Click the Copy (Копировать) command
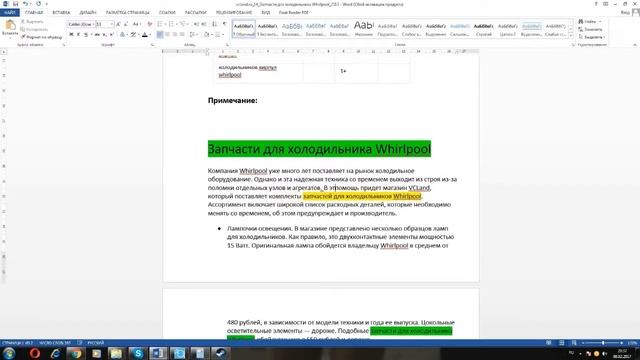The image size is (640, 360). [x=34, y=29]
